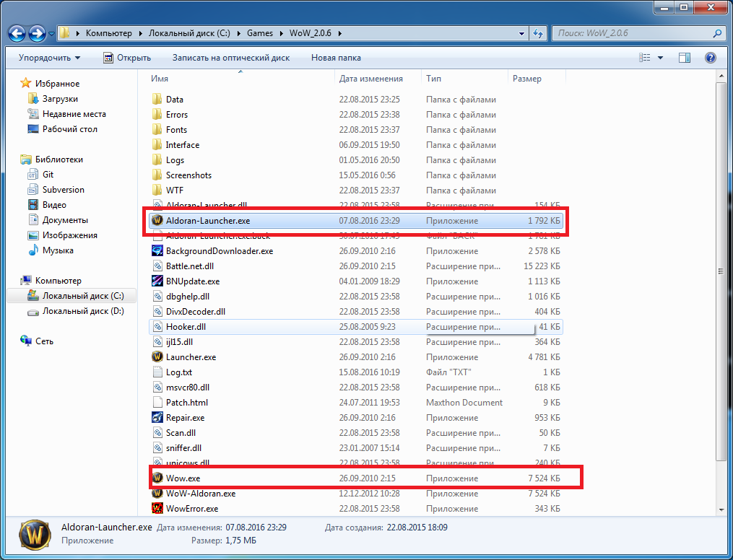Image resolution: width=733 pixels, height=560 pixels.
Task: Select the Hooker.dll file icon
Action: tap(157, 326)
